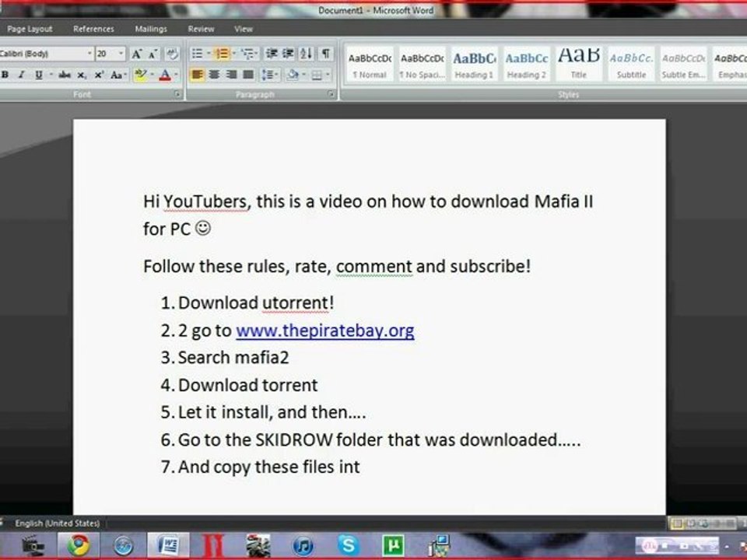
Task: Open Google Chrome from taskbar
Action: coord(79,545)
